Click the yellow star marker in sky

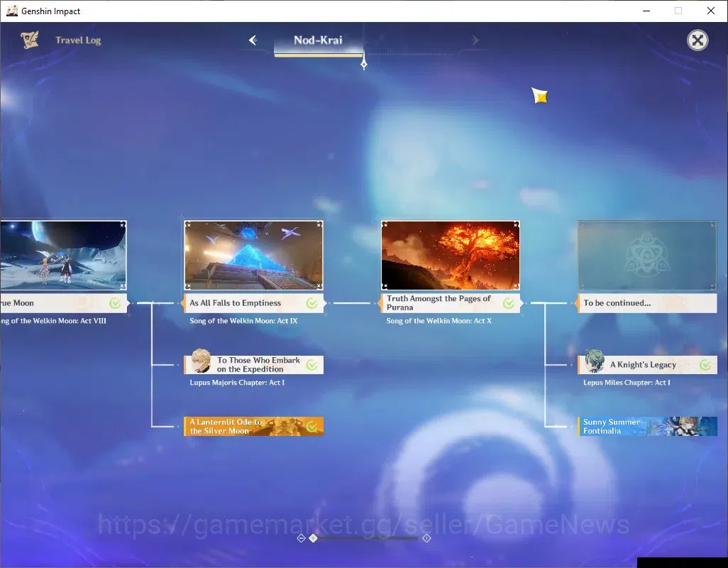tap(539, 96)
